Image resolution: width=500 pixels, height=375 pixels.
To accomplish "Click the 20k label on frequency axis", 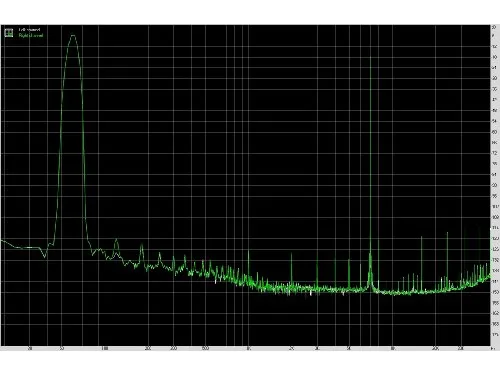I will point(436,349).
